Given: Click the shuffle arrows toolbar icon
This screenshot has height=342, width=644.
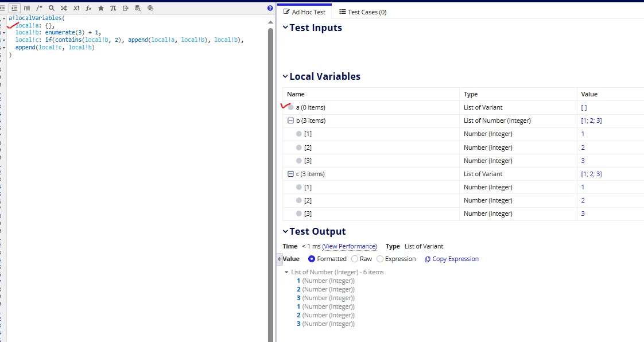Looking at the screenshot, I should pyautogui.click(x=64, y=8).
